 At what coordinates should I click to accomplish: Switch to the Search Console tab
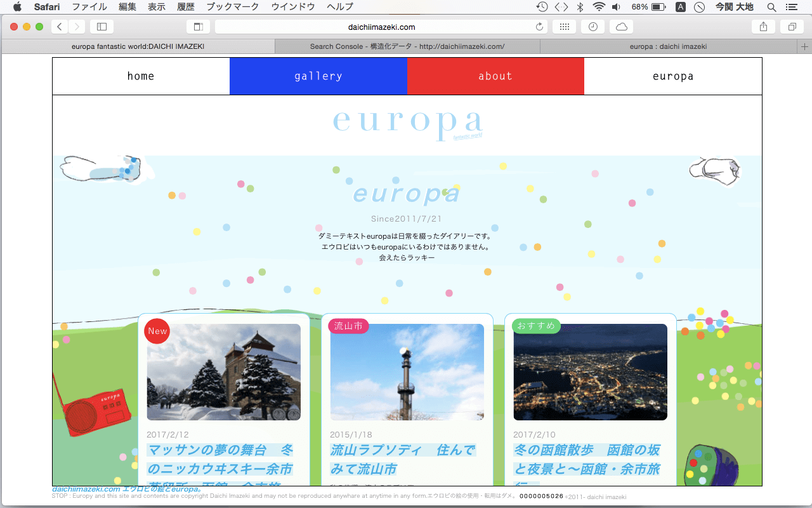407,46
